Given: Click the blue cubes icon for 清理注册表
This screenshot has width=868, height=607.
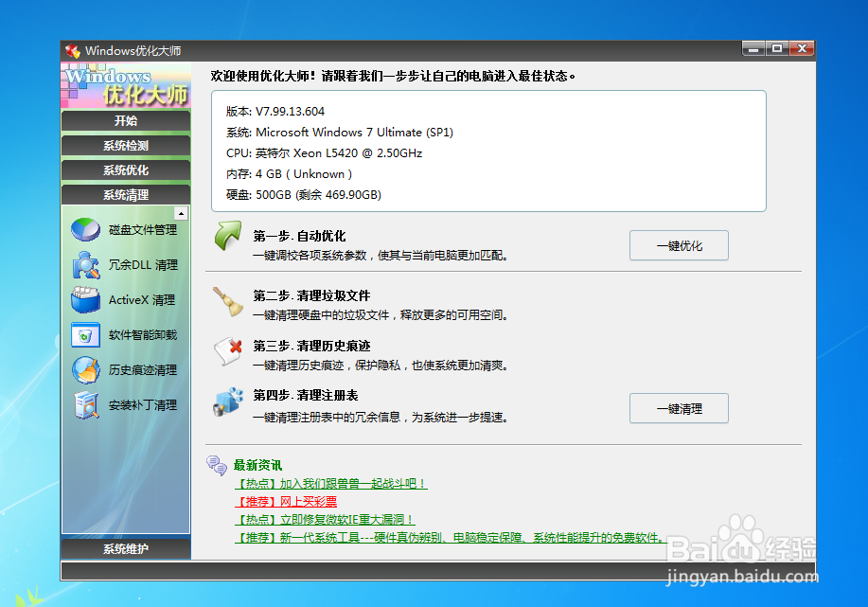Looking at the screenshot, I should 228,402.
